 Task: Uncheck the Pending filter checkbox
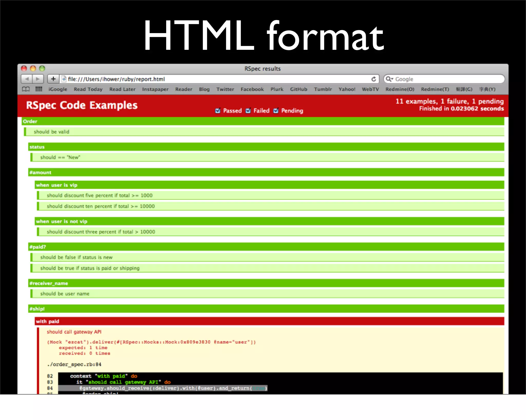[x=276, y=111]
